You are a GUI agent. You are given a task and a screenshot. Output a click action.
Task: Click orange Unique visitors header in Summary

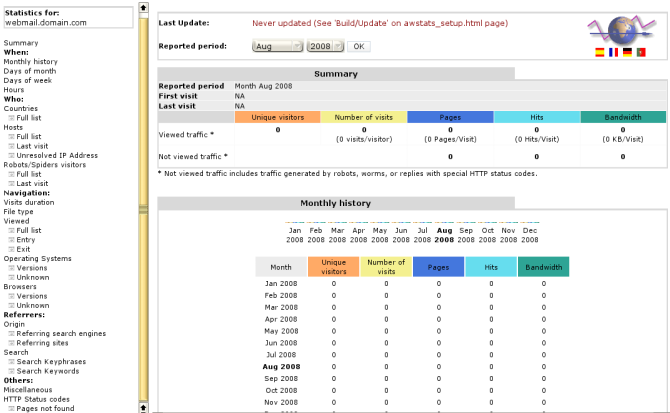pyautogui.click(x=277, y=117)
